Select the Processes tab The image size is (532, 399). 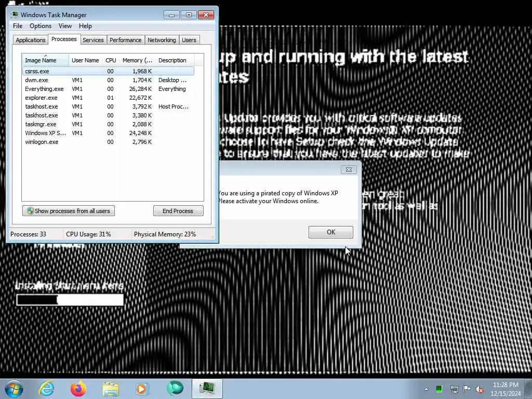tap(64, 39)
